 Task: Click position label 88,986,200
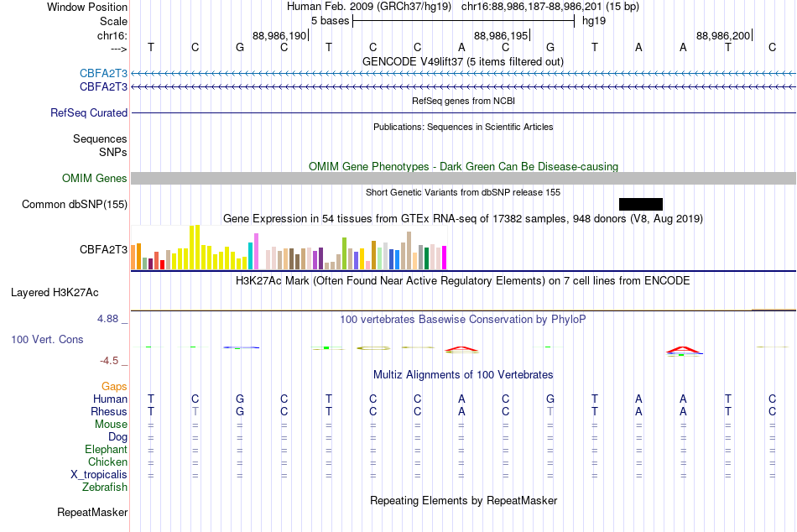pos(723,35)
